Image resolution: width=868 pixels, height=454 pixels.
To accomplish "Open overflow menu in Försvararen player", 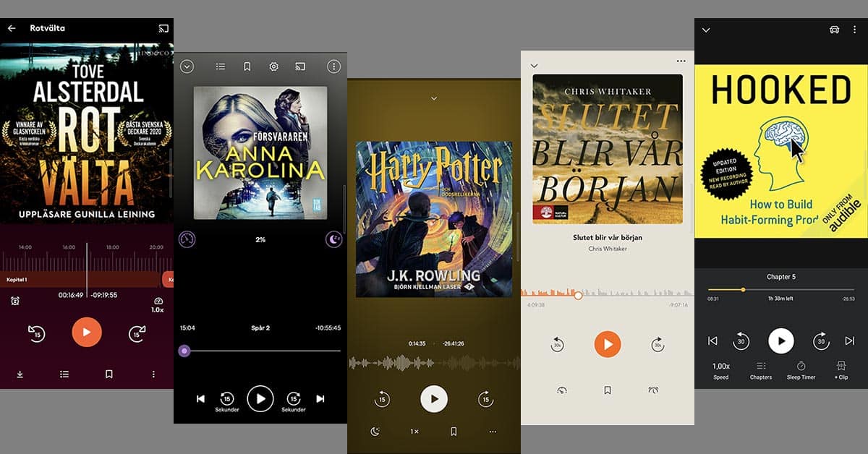I will pos(333,67).
